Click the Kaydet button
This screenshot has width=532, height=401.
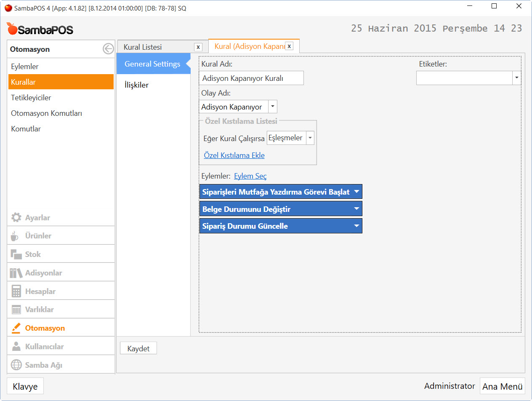tap(138, 349)
